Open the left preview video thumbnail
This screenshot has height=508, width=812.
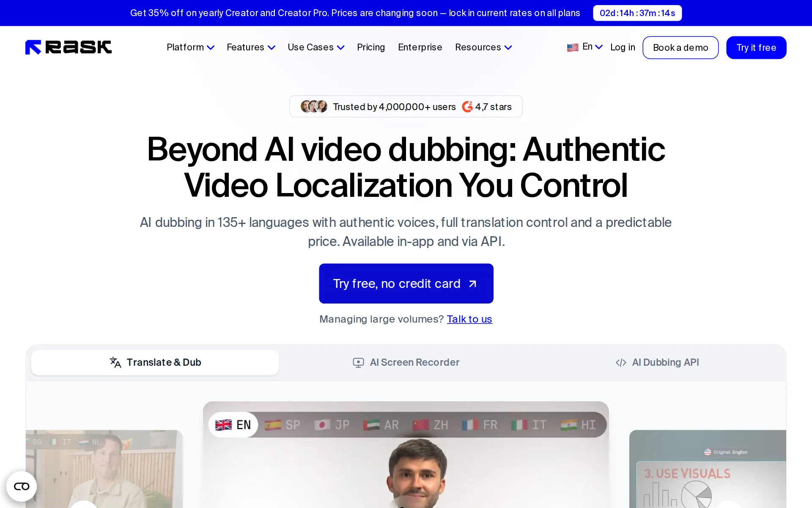[x=104, y=469]
